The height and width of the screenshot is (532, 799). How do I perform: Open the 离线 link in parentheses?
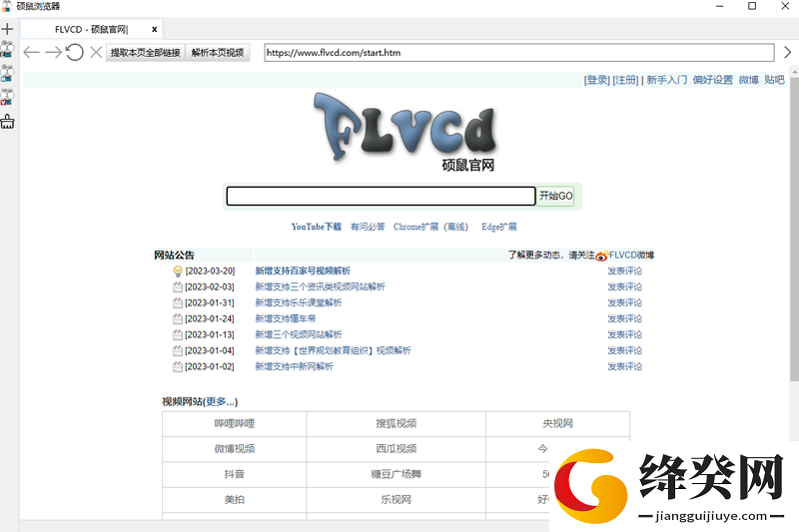(x=455, y=227)
